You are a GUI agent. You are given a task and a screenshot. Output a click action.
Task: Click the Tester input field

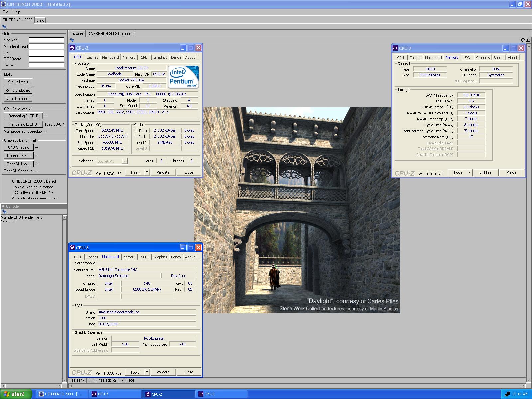point(46,65)
